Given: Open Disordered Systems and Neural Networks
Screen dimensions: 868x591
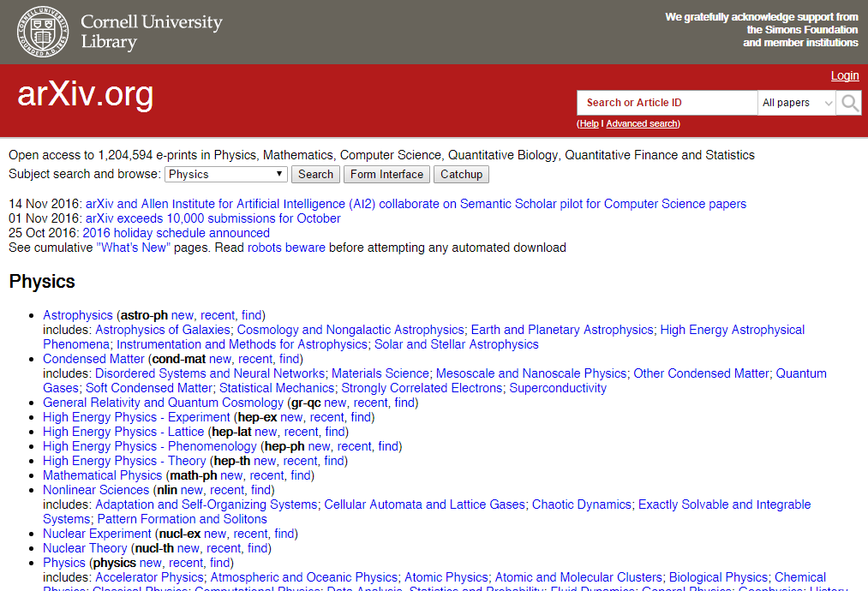Looking at the screenshot, I should 210,373.
